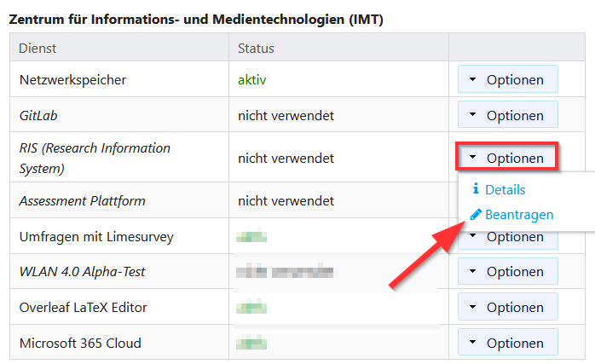595x364 pixels.
Task: Click the info icon beside Details
Action: pos(476,189)
